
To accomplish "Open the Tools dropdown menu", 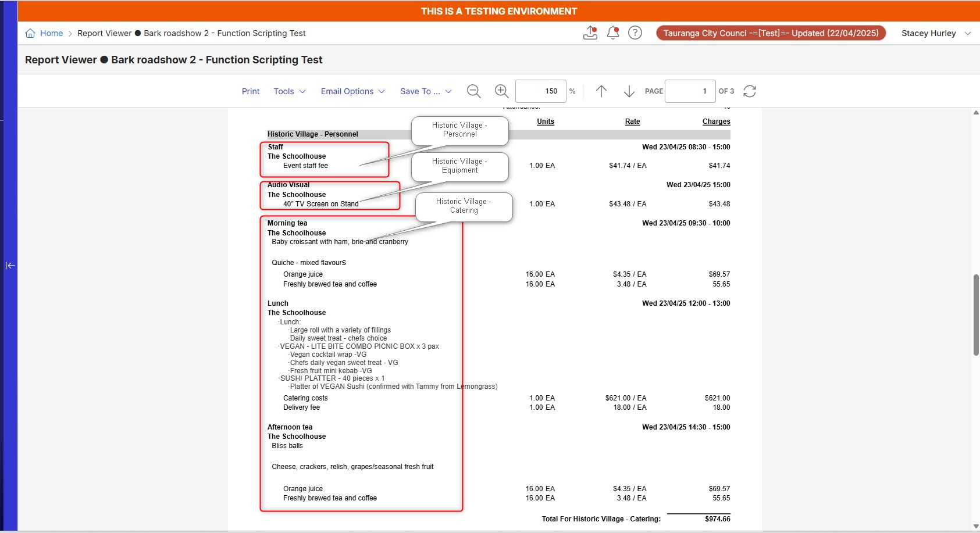I will [x=290, y=91].
